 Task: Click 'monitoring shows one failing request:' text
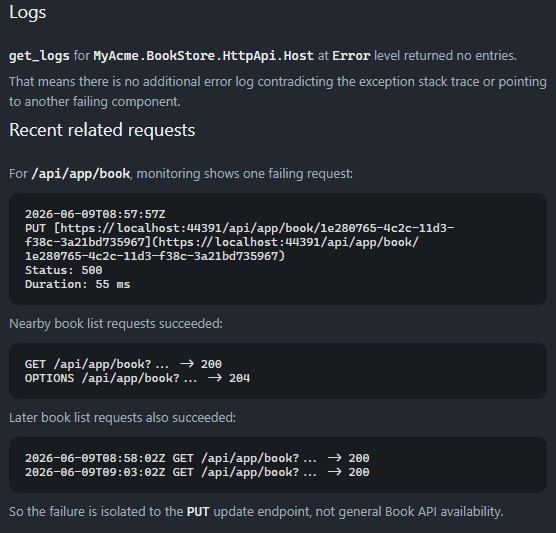coord(245,174)
